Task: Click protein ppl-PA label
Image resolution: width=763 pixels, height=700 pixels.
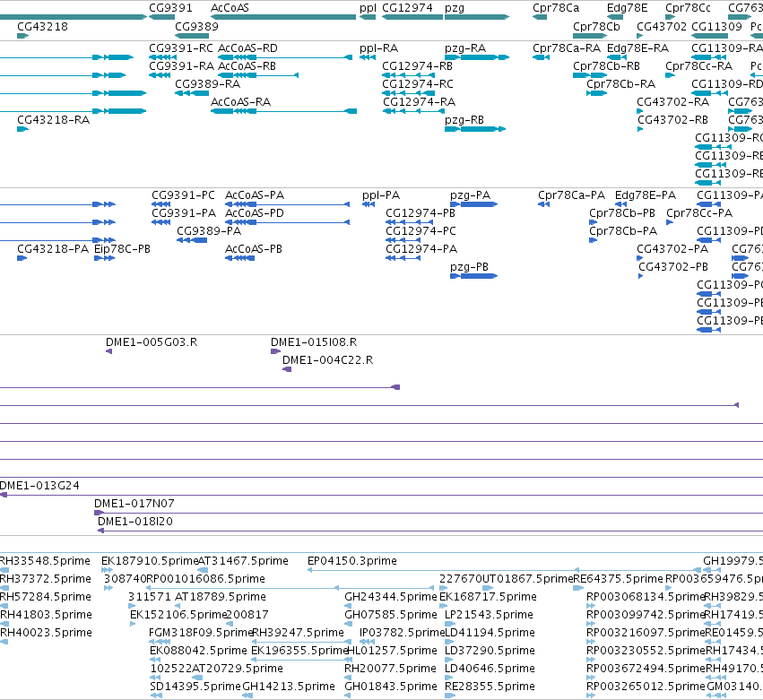Action: (381, 195)
